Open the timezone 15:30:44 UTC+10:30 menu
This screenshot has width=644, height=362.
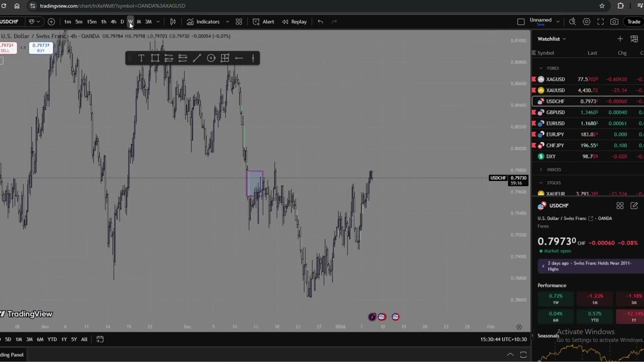pos(504,339)
